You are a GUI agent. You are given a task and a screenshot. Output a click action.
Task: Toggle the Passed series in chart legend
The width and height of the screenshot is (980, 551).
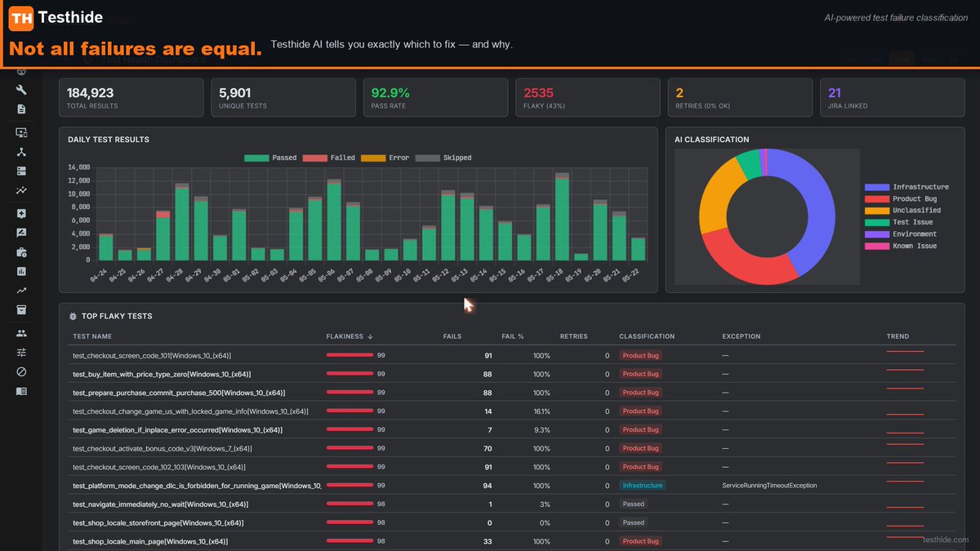click(x=270, y=158)
